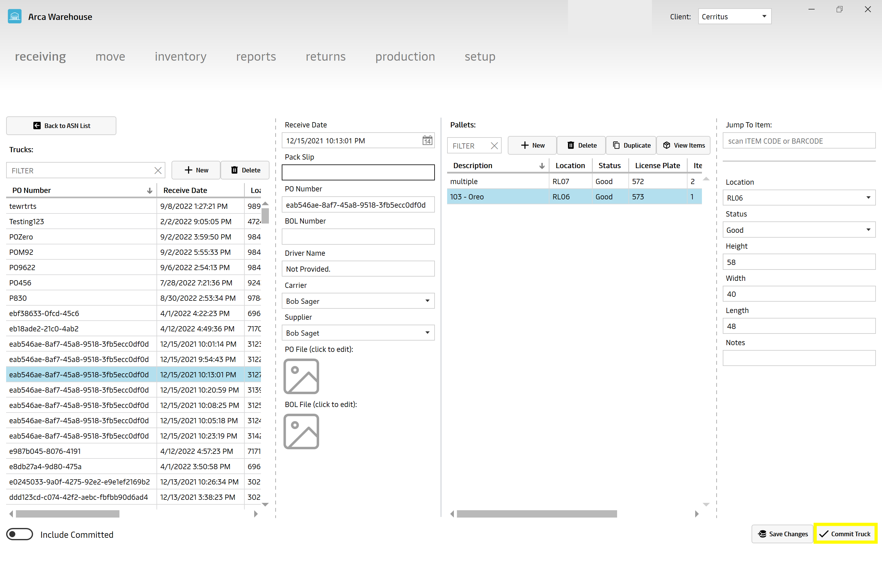Click the Delete truck button

pos(243,170)
